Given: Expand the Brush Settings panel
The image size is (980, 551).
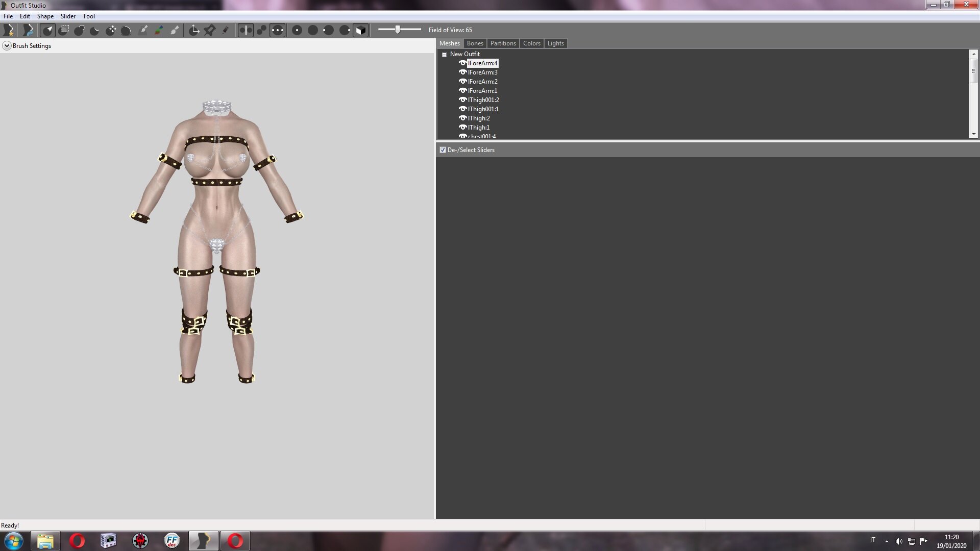Looking at the screenshot, I should click(x=7, y=46).
